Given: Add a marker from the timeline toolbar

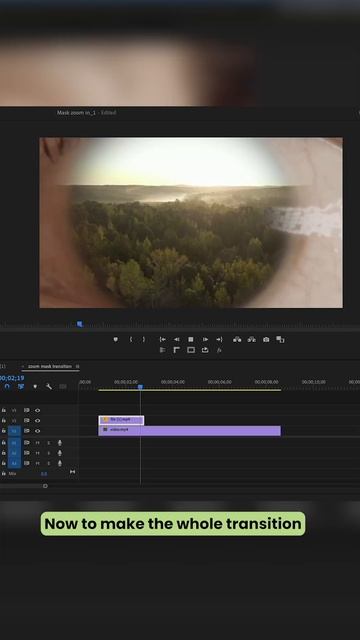Looking at the screenshot, I should point(35,386).
